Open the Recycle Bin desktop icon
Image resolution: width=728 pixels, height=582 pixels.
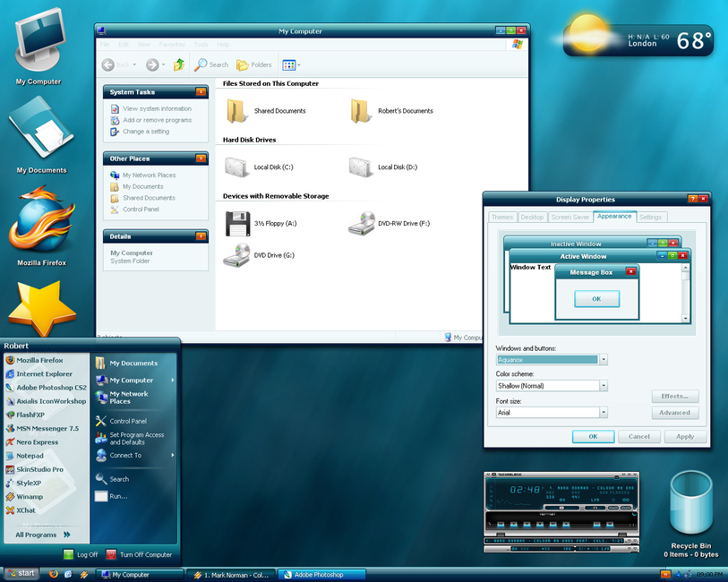point(691,513)
